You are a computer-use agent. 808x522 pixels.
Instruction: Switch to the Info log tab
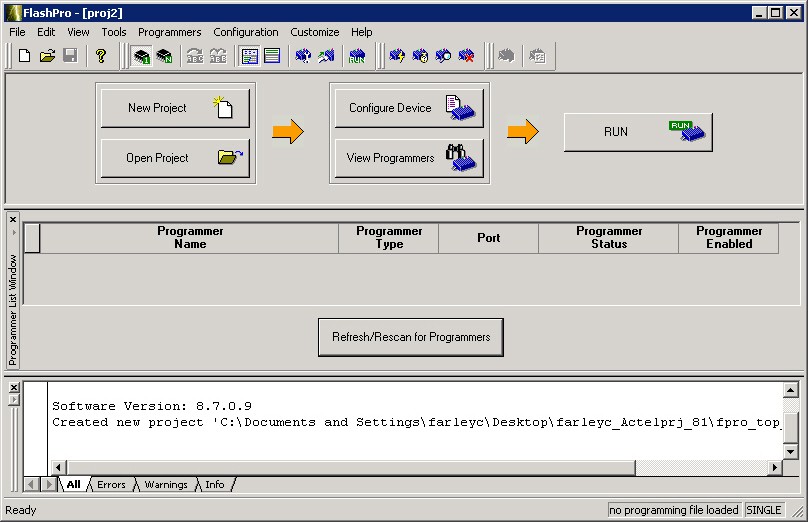pos(215,484)
